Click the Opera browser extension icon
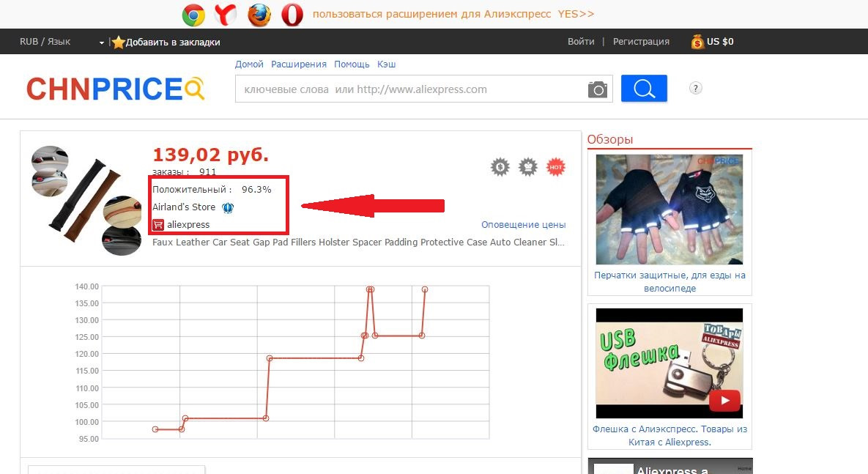This screenshot has height=474, width=868. point(292,15)
